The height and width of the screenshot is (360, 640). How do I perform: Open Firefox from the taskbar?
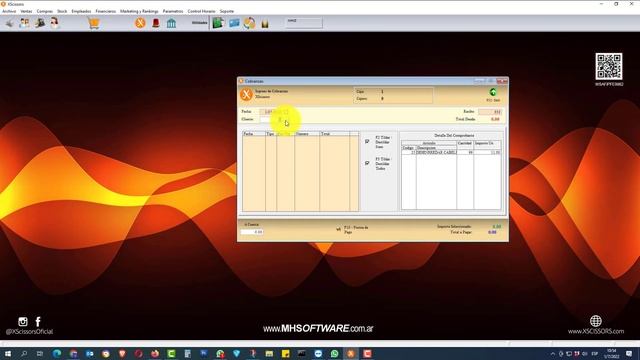click(155, 353)
